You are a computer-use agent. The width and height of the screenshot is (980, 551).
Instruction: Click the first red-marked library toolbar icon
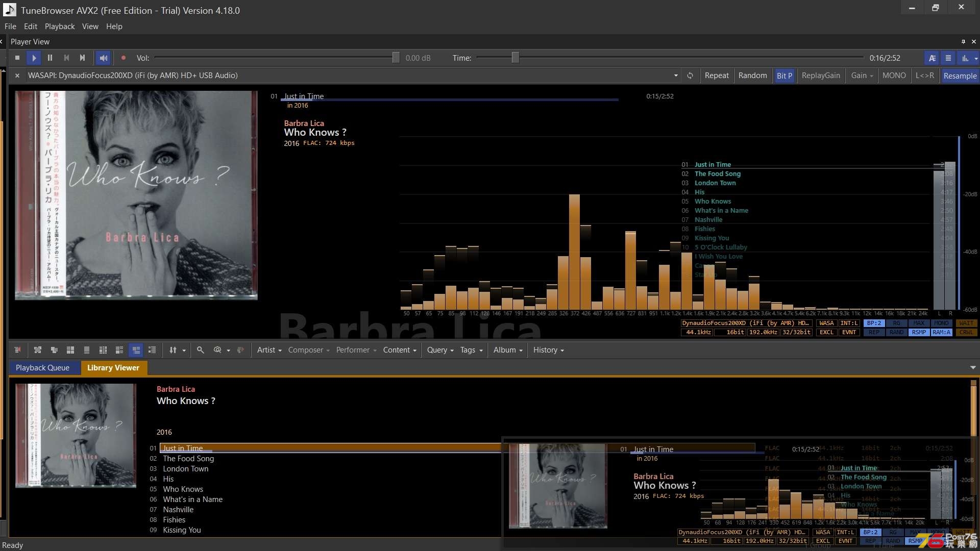click(x=17, y=350)
